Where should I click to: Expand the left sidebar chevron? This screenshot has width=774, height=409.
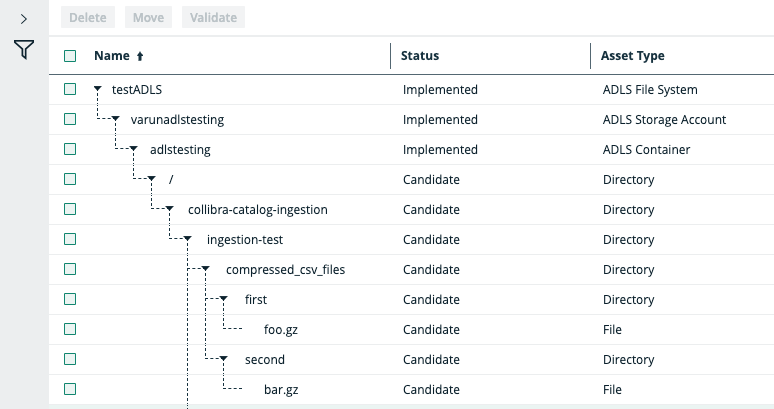click(x=24, y=18)
